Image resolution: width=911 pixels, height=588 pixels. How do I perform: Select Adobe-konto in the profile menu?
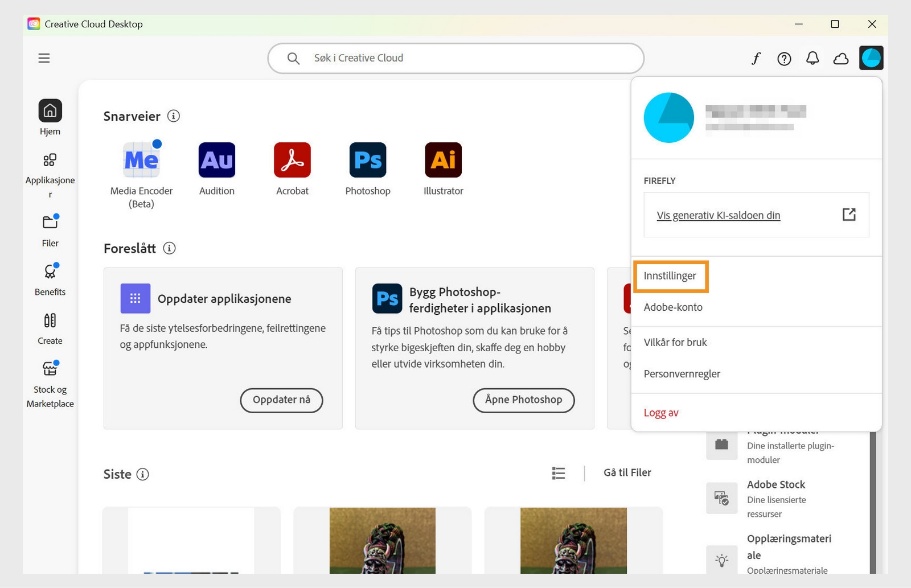(x=672, y=307)
